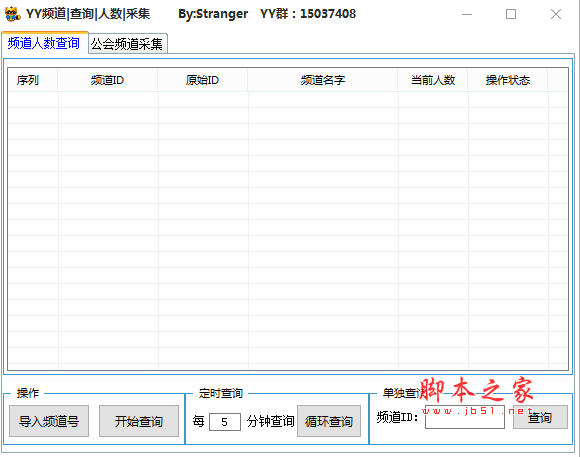Close the YY频道 window
580x457 pixels.
point(556,14)
